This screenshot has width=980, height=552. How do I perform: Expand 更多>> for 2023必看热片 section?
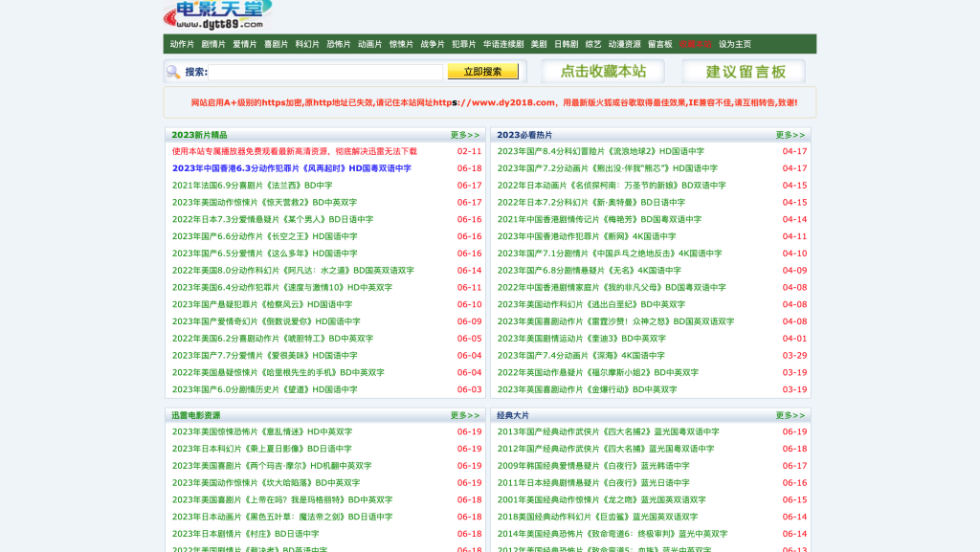(x=791, y=135)
